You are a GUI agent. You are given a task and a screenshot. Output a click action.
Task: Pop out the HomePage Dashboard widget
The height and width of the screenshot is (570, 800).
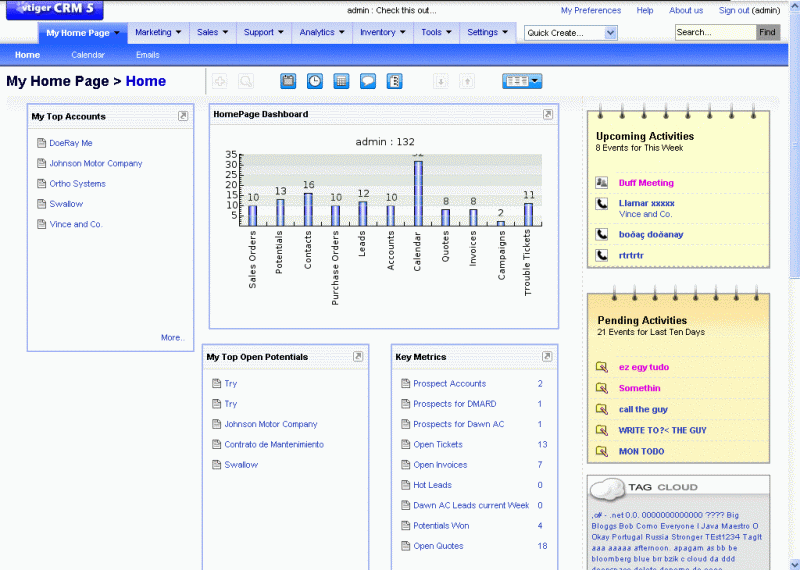[x=548, y=115]
